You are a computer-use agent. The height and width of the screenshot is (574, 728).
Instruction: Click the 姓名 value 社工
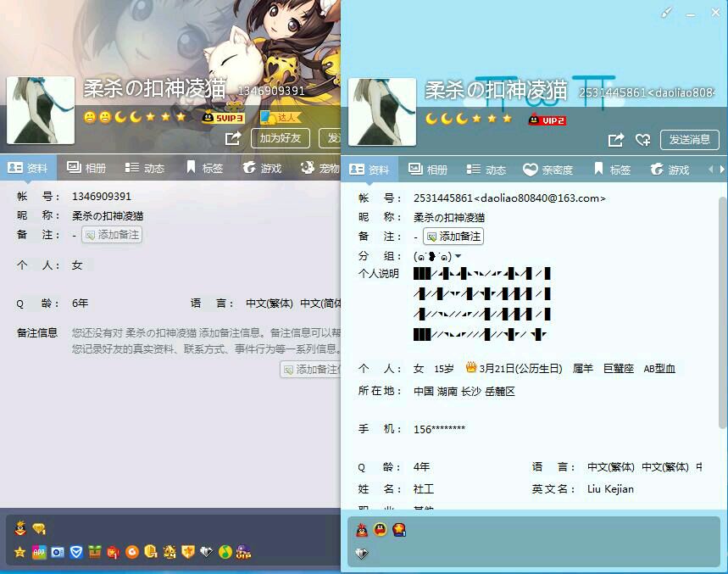point(424,489)
